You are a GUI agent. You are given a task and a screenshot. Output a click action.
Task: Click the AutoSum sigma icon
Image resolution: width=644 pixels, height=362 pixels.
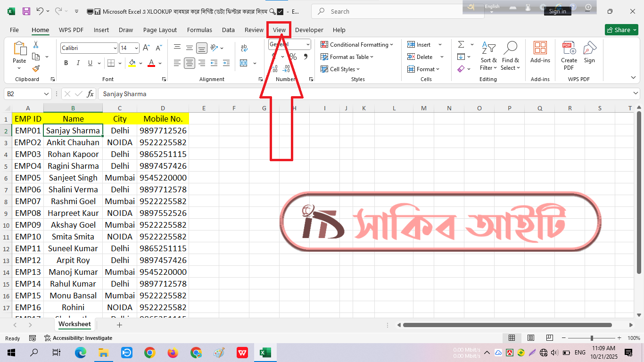pyautogui.click(x=461, y=44)
